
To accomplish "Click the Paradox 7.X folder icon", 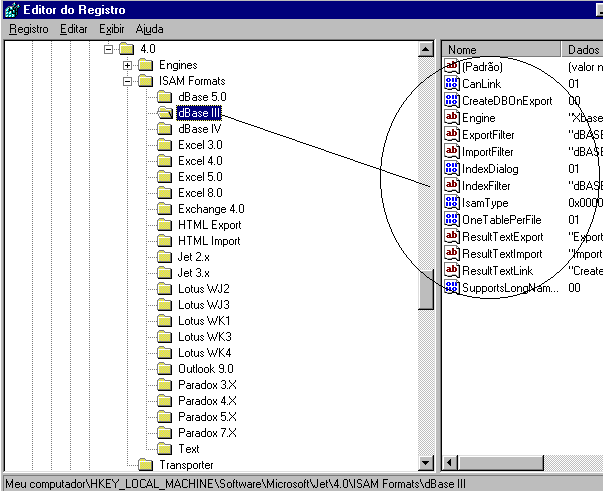I will 165,433.
